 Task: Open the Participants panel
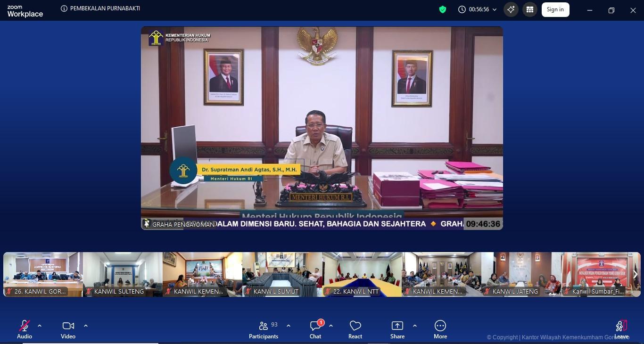264,329
